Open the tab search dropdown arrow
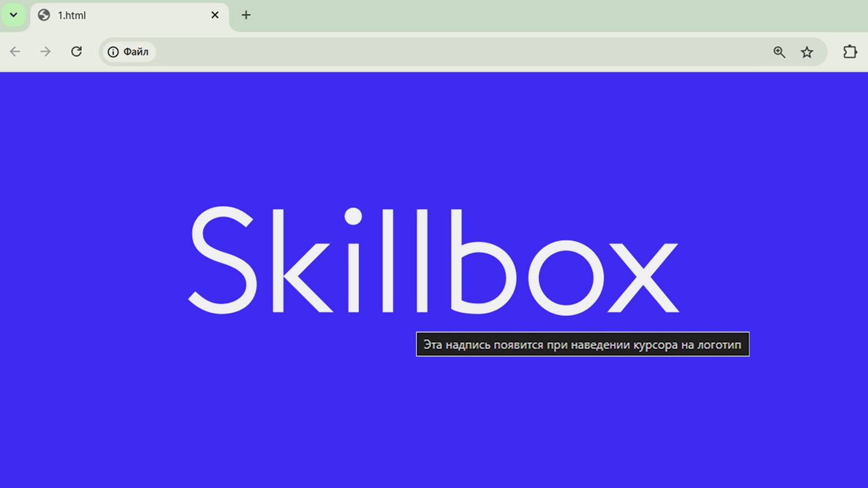868x488 pixels. pos(14,15)
